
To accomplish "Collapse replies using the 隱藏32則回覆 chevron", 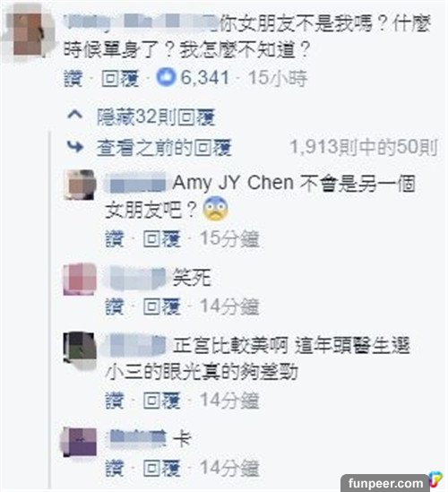I will coord(75,115).
